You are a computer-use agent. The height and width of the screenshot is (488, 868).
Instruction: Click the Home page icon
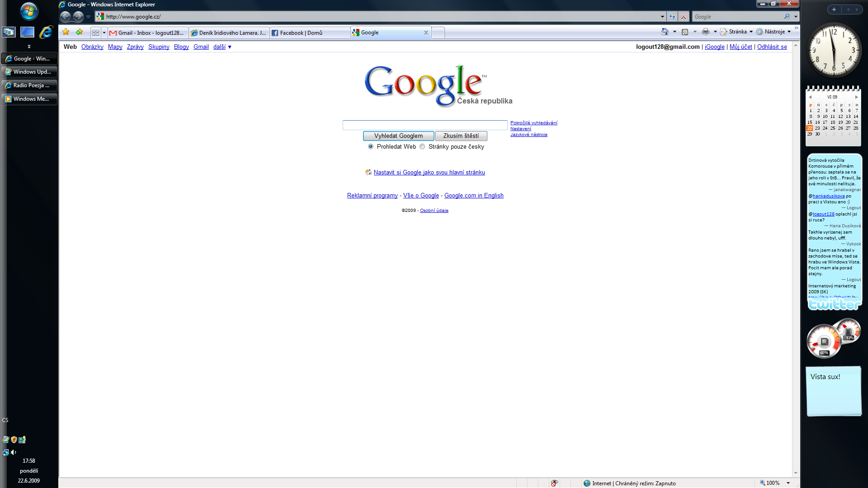(665, 32)
